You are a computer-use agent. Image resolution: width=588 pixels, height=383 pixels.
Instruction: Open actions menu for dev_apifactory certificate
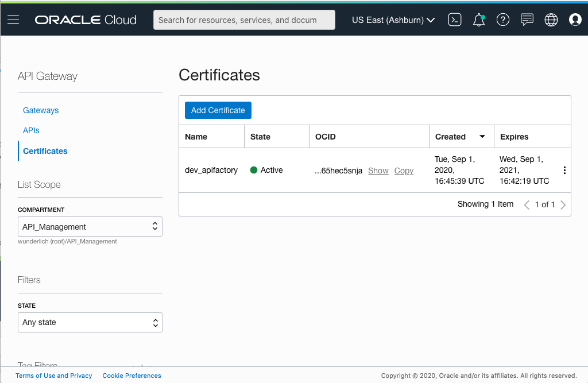coord(564,170)
